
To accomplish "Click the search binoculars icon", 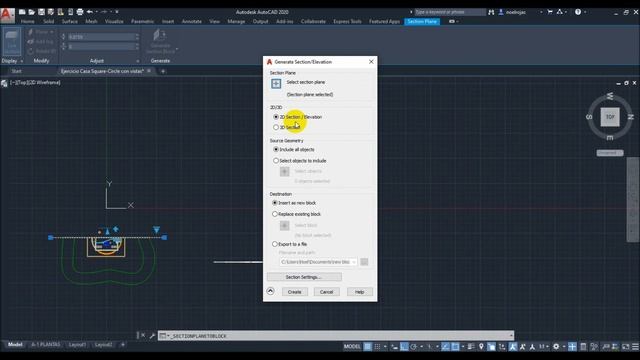I will point(491,12).
